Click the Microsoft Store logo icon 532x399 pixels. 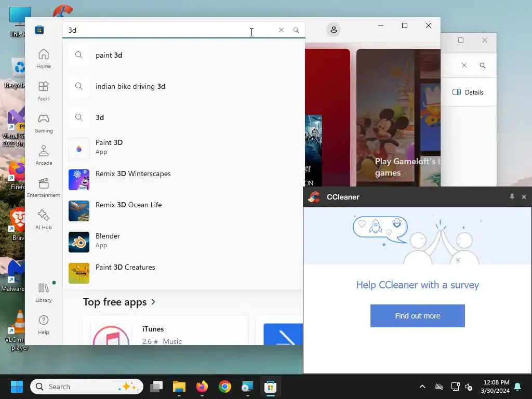39,30
